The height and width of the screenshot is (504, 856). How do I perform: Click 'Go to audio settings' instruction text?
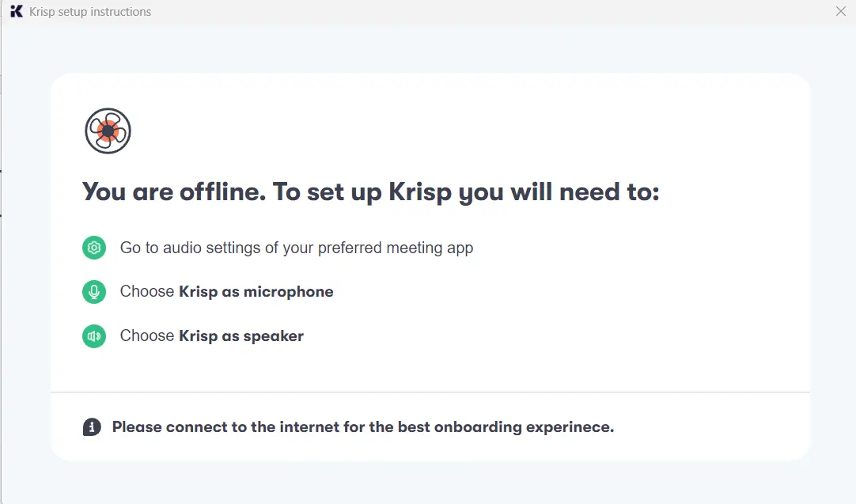(297, 248)
